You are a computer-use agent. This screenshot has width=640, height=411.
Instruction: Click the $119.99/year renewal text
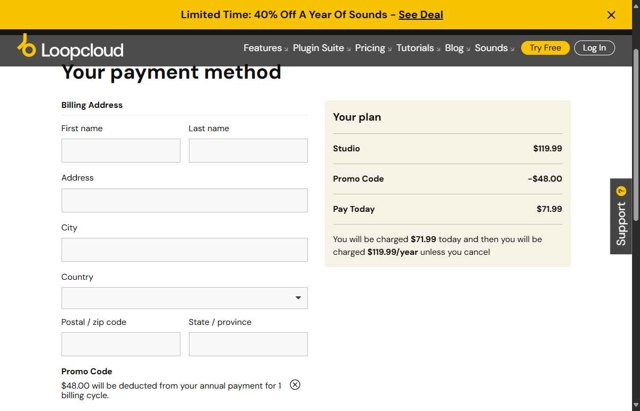point(393,252)
